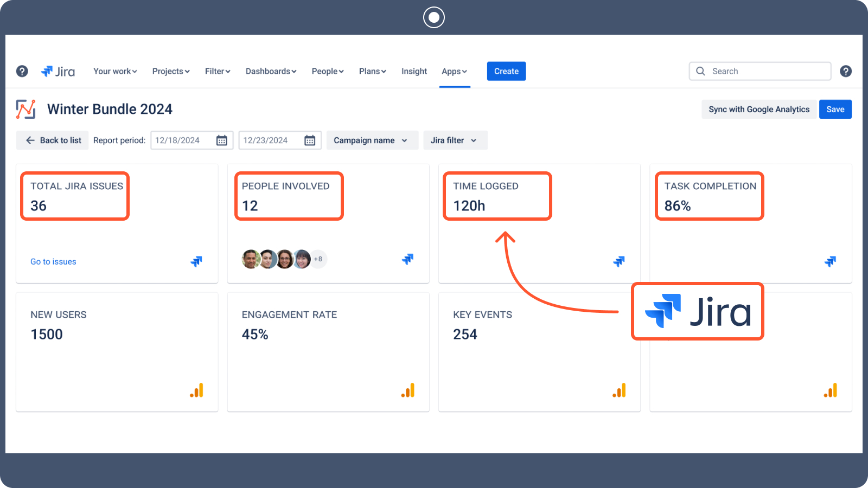
Task: Click Sync with Google Analytics
Action: (759, 109)
